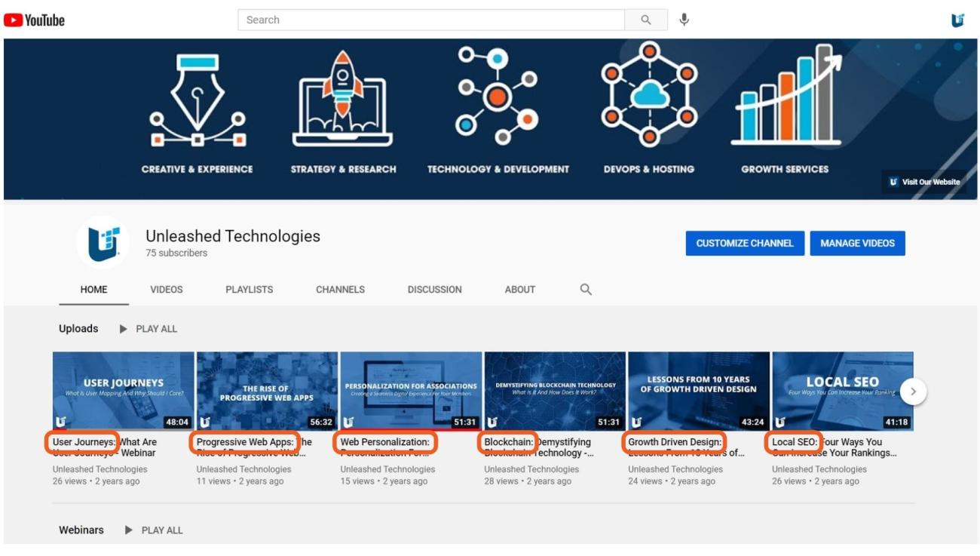Click the search magnifier button
980x556 pixels.
tap(646, 20)
